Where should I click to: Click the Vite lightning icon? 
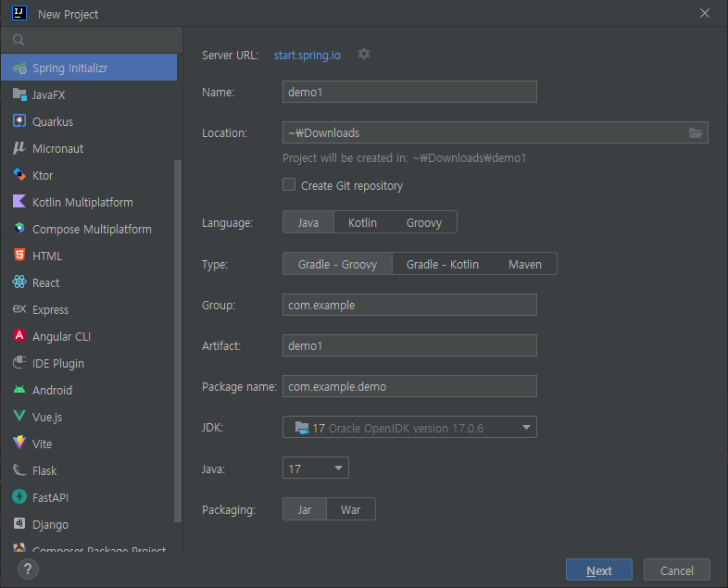(19, 443)
